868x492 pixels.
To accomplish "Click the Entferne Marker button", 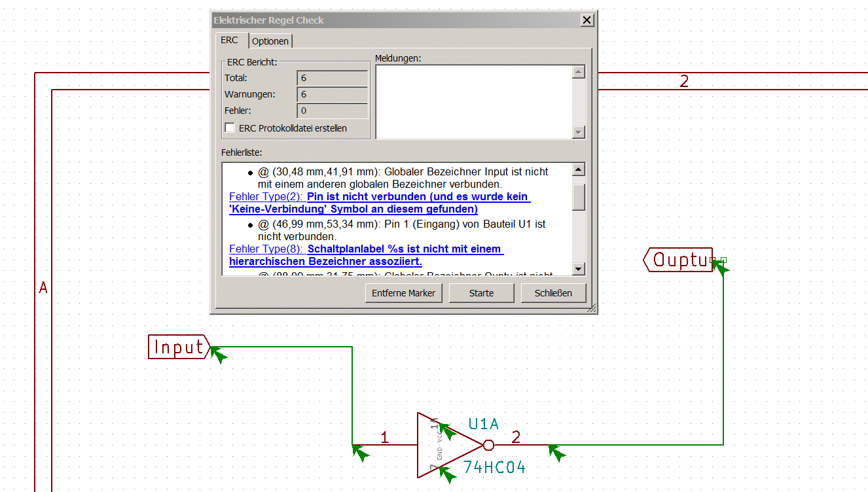I will 403,293.
